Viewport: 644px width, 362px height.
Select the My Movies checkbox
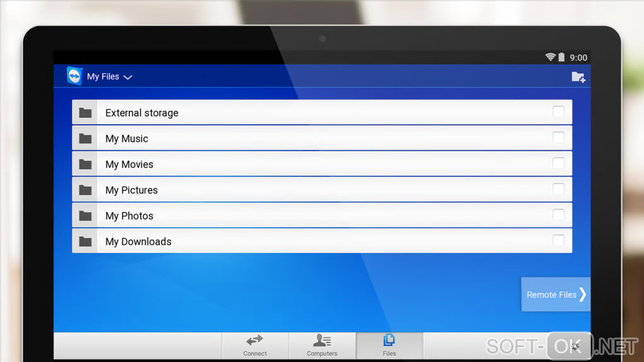[x=558, y=163]
